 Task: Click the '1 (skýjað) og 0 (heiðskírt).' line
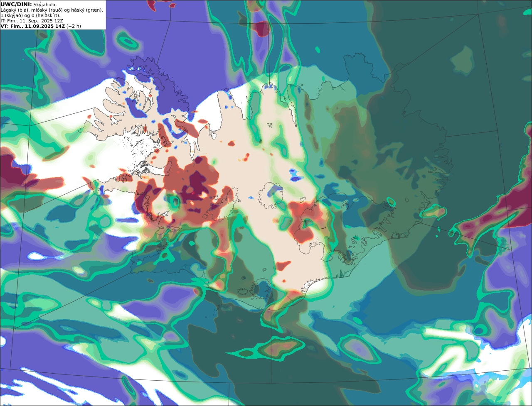pyautogui.click(x=30, y=15)
